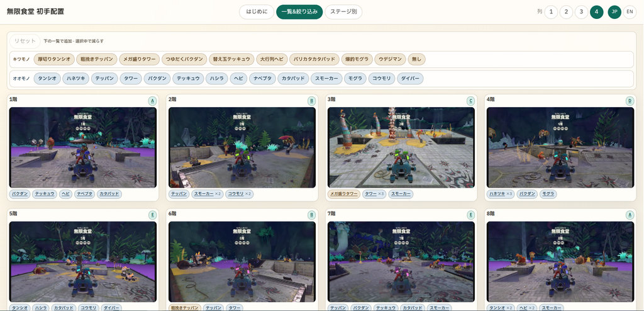Open the 1階 screenshot thumbnail
Screen dimensions: 644x311
coord(83,148)
